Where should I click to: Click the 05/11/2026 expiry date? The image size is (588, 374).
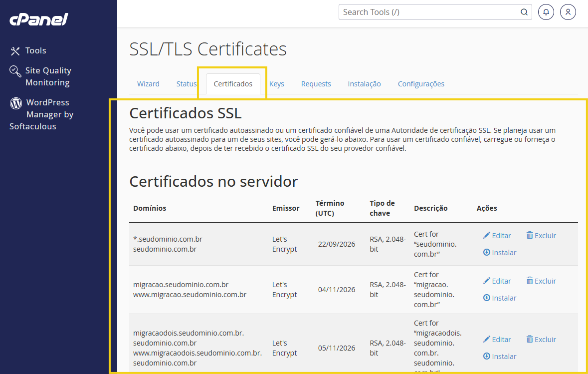pos(336,348)
